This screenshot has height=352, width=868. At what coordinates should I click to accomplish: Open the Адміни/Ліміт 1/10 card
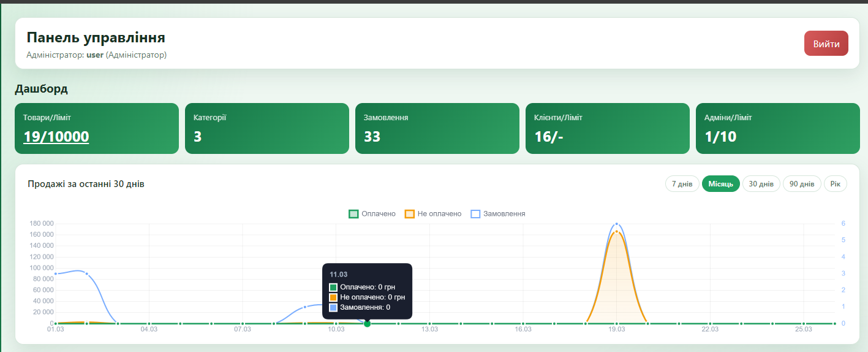pyautogui.click(x=778, y=128)
